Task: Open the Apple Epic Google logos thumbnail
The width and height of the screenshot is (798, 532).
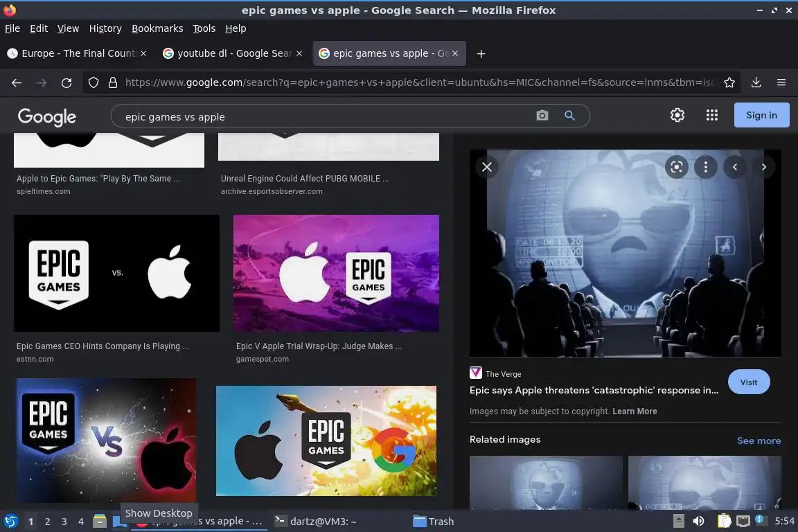Action: point(326,441)
